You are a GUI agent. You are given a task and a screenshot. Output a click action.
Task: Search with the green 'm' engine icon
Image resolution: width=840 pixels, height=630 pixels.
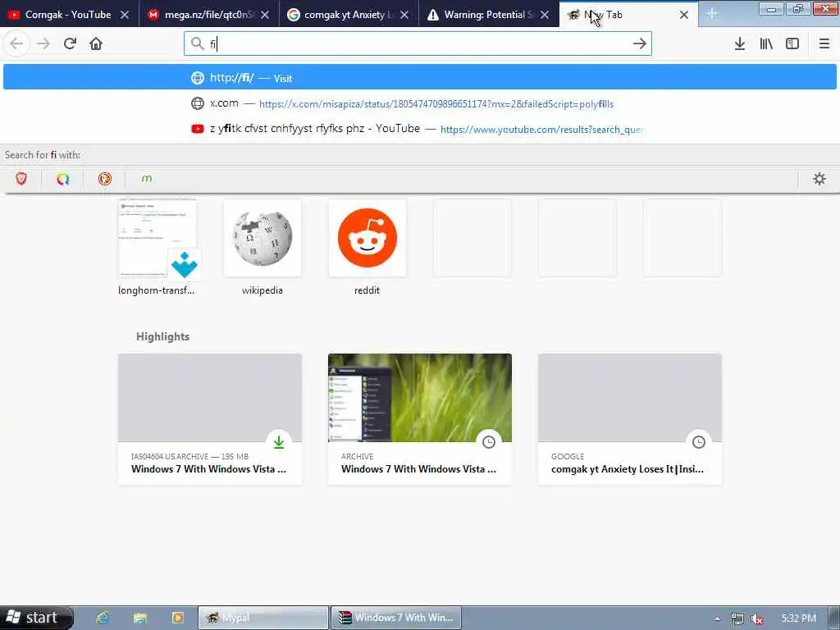[147, 178]
